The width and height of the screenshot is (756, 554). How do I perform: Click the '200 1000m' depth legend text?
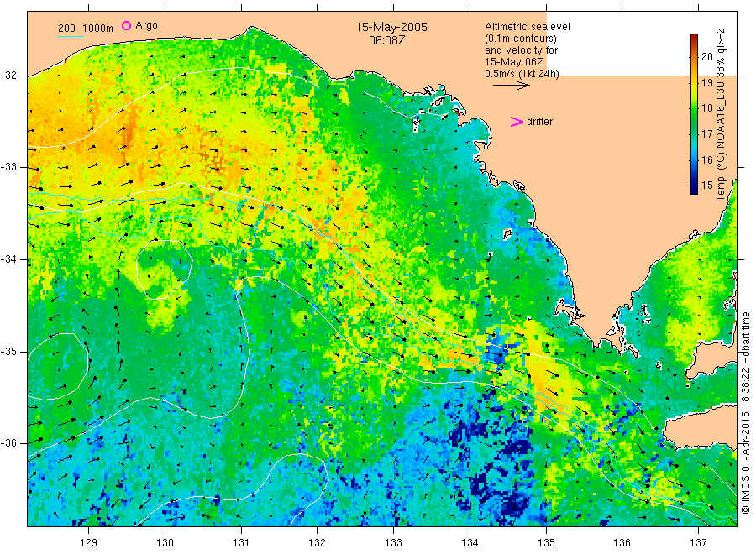(86, 29)
